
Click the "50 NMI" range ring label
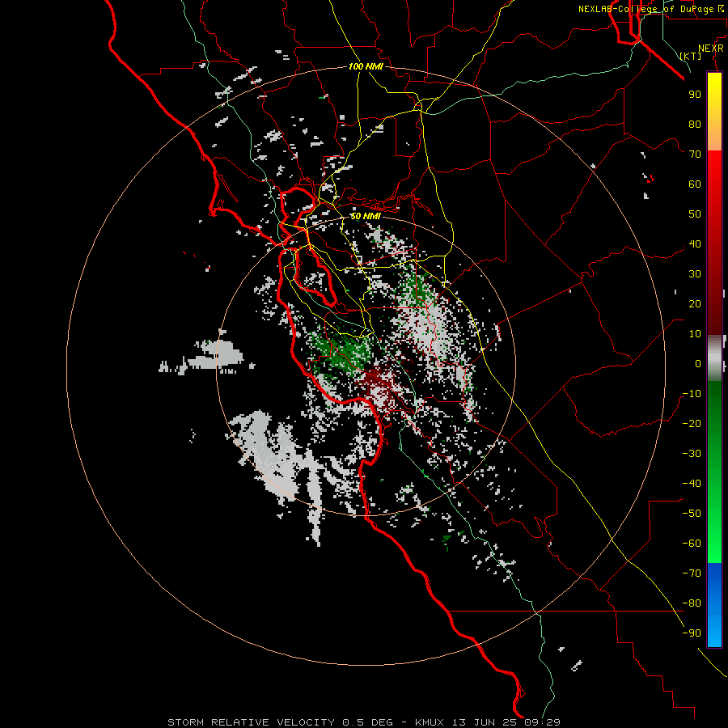pos(365,216)
